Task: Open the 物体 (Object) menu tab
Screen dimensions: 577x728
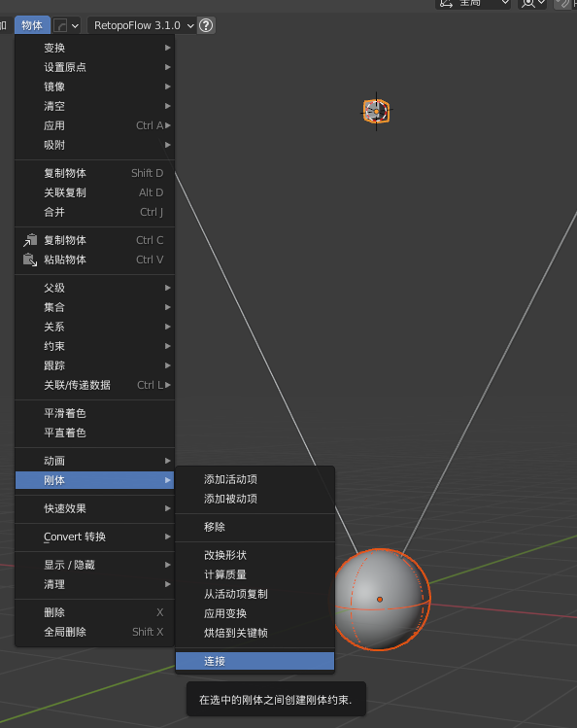Action: (32, 25)
